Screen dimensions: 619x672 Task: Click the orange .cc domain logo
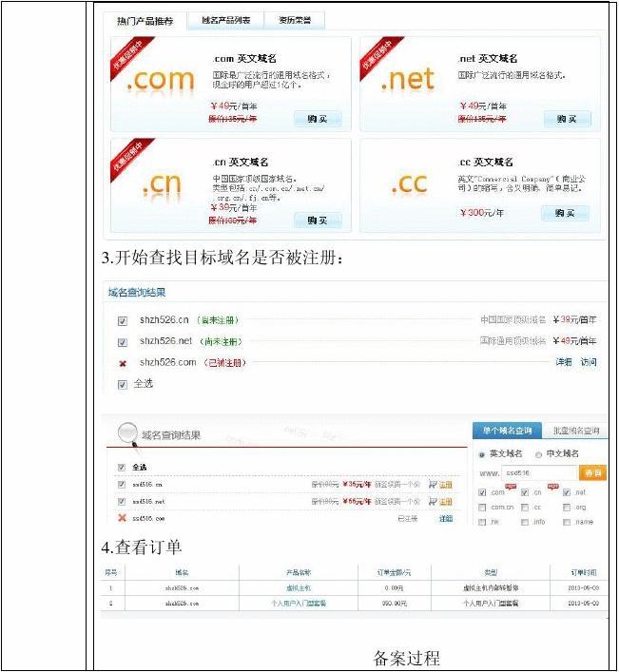409,185
